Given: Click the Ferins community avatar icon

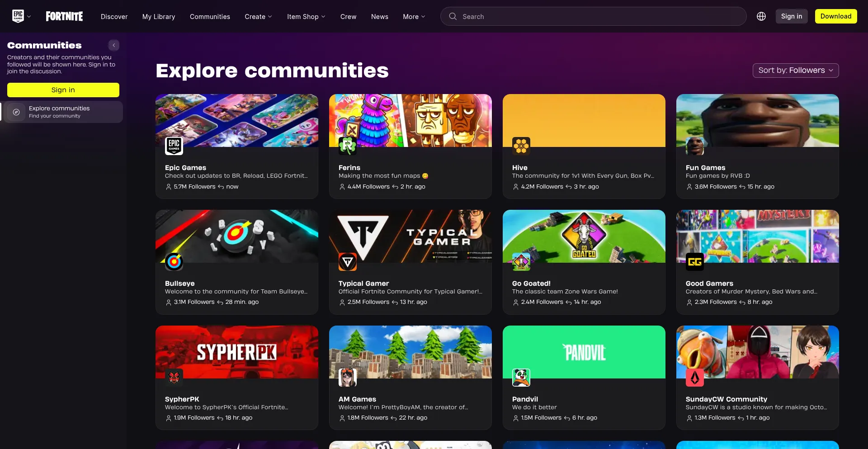Looking at the screenshot, I should tap(348, 146).
